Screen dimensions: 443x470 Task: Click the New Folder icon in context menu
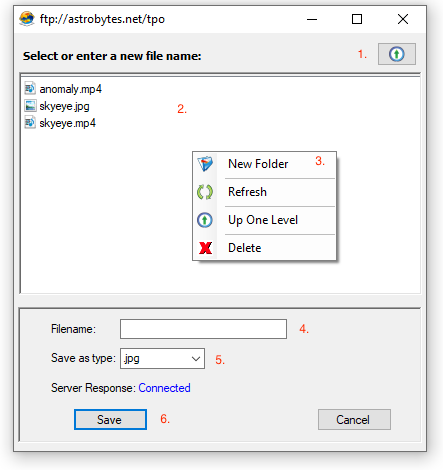(205, 164)
